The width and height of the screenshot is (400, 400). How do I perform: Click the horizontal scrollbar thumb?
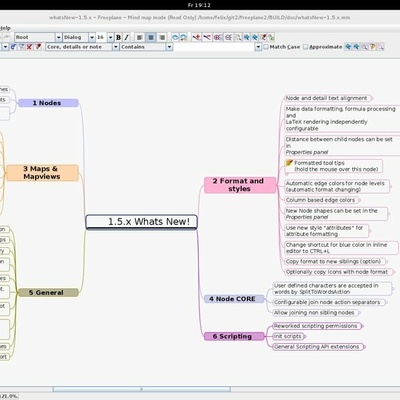pos(141,389)
